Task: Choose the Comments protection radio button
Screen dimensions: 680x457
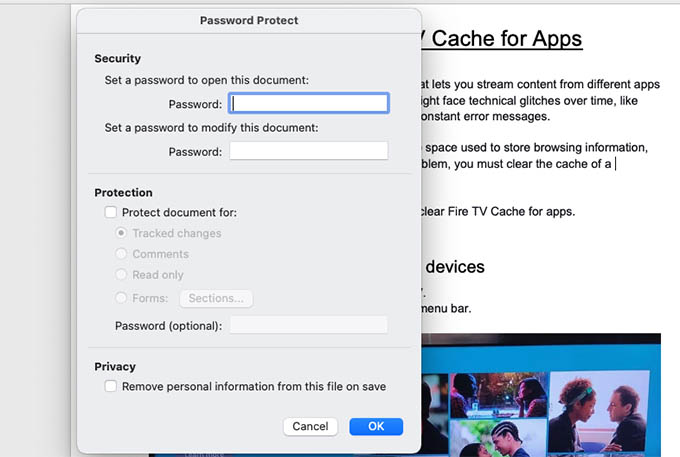Action: coord(121,254)
